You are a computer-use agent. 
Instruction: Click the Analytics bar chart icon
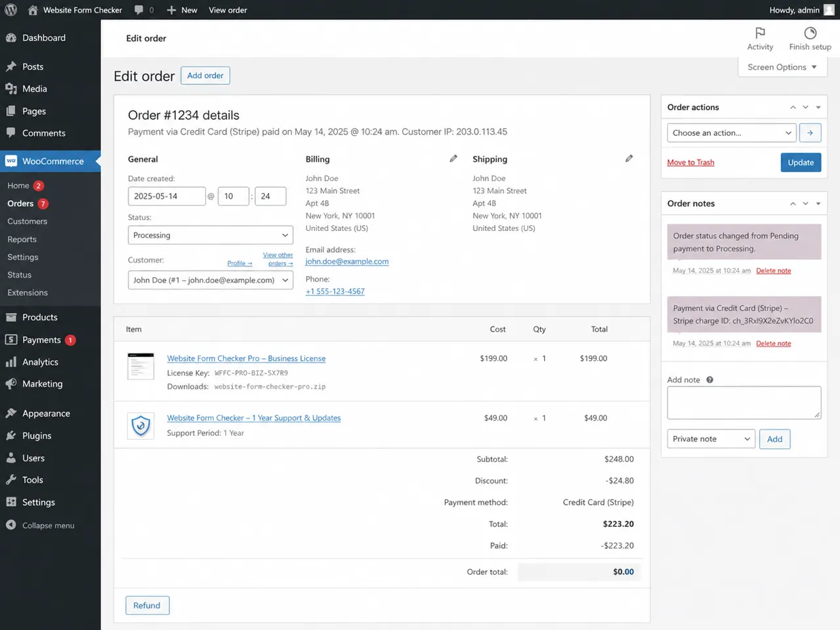pos(11,362)
